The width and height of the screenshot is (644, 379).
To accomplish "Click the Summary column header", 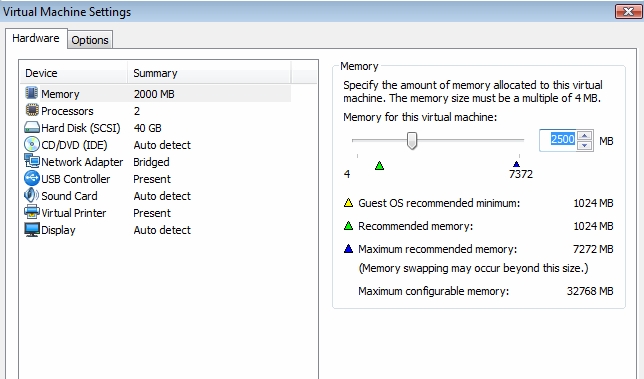I will pos(209,73).
